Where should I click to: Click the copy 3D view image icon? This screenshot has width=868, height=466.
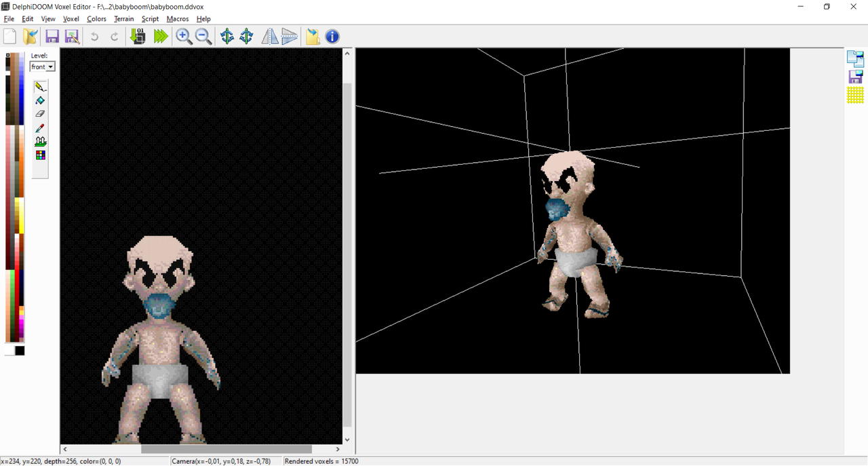(x=855, y=59)
